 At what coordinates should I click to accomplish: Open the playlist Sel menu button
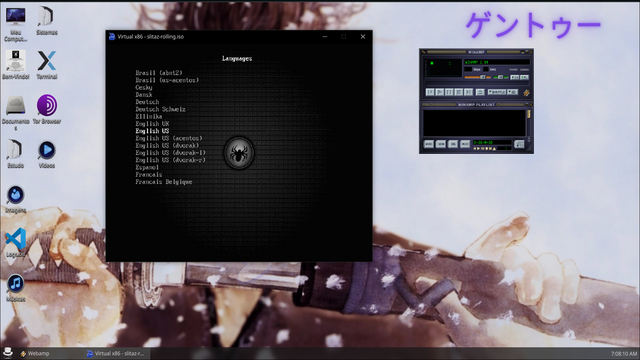pos(453,144)
